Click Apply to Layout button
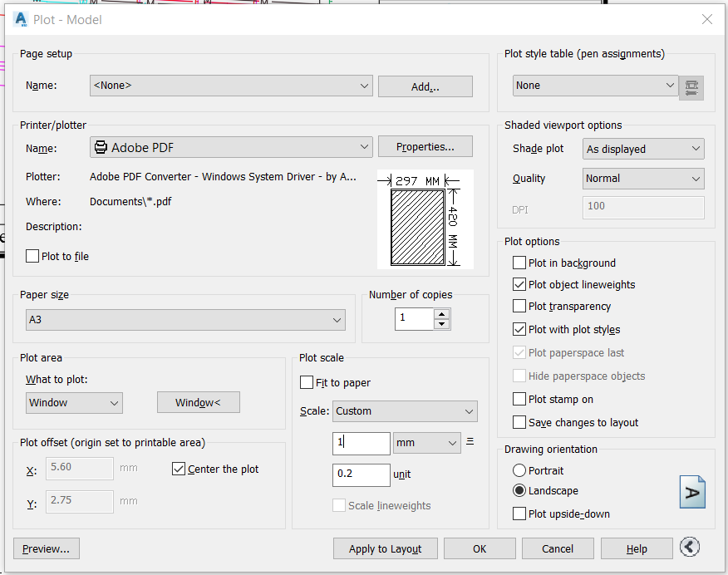 click(x=386, y=548)
